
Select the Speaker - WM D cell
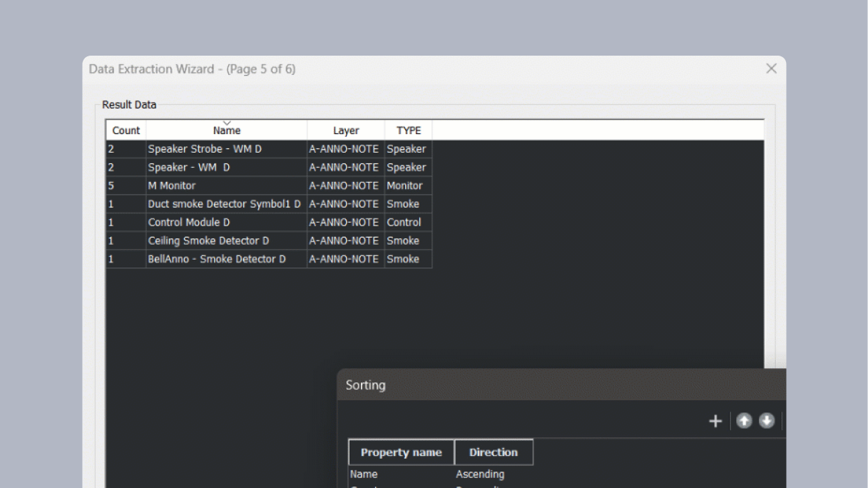[x=227, y=168]
